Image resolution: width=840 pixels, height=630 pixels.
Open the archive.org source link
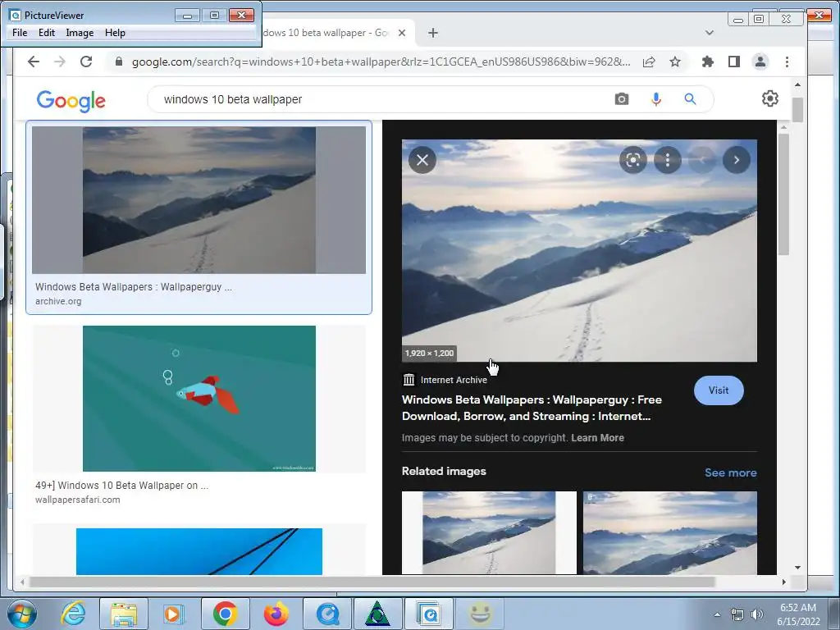click(x=58, y=301)
